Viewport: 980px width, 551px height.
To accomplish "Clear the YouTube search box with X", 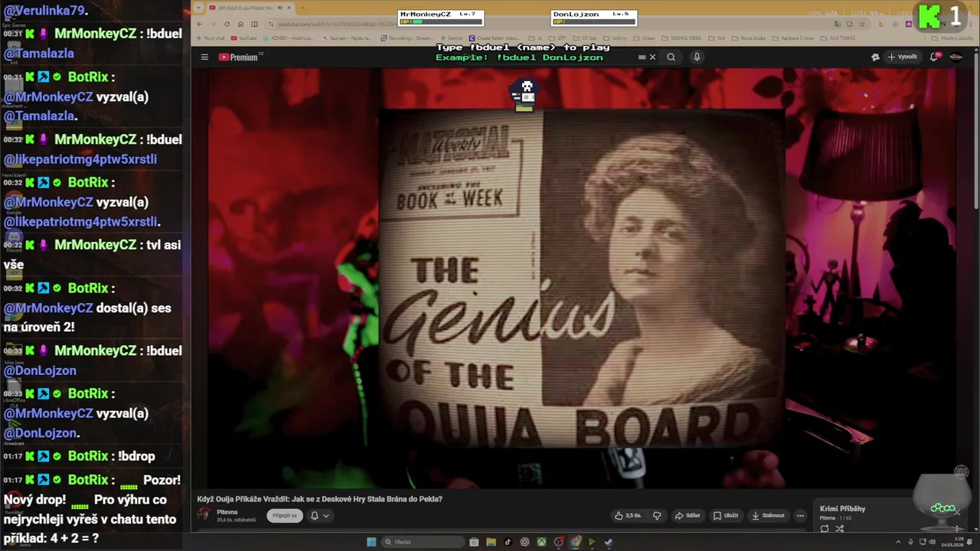I will (x=652, y=57).
